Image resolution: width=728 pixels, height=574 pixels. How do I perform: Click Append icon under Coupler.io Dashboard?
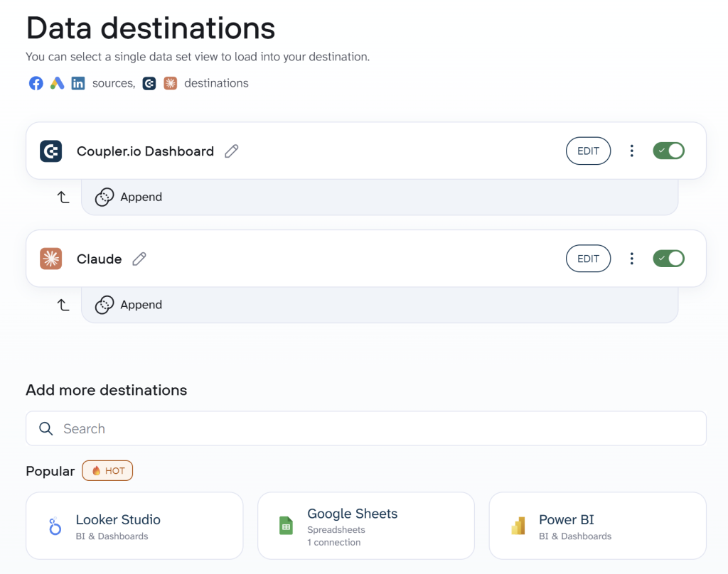coord(105,197)
